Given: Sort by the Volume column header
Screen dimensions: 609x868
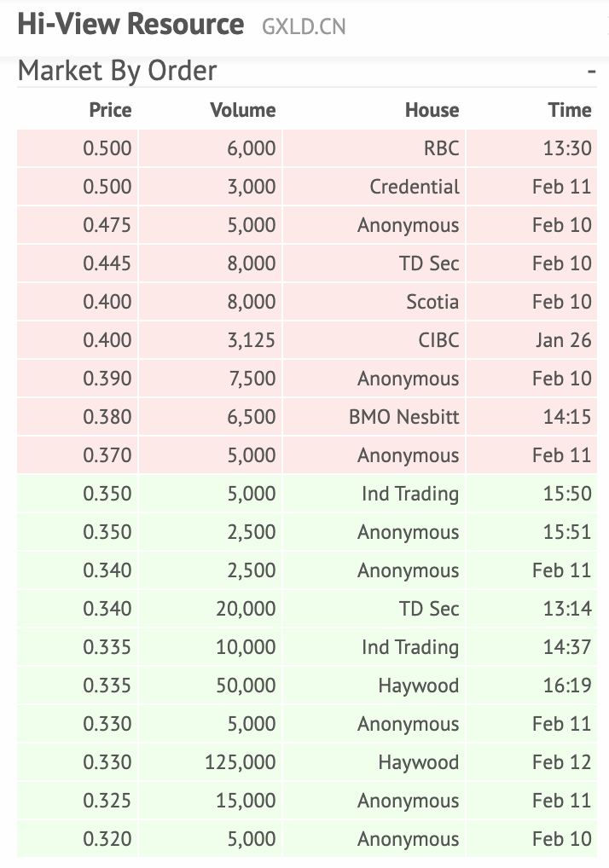Looking at the screenshot, I should click(242, 110).
